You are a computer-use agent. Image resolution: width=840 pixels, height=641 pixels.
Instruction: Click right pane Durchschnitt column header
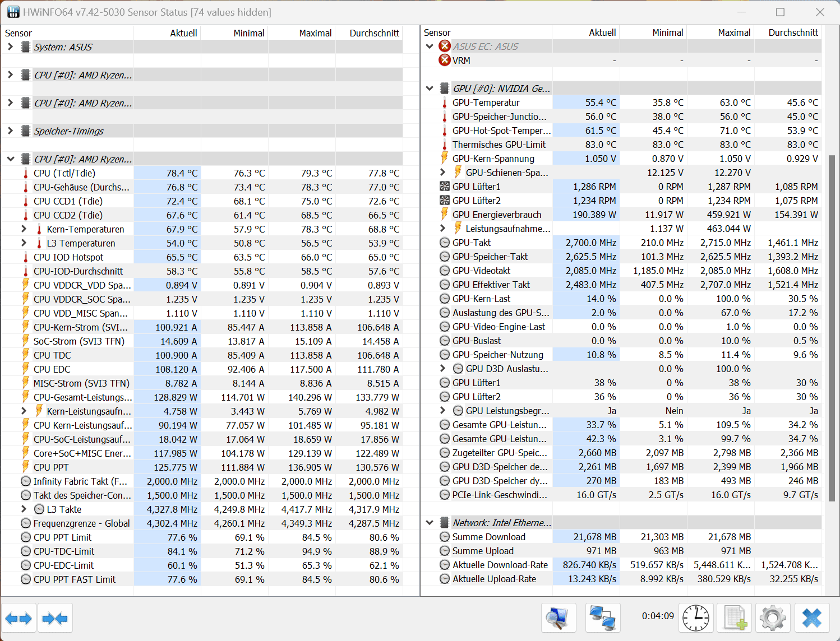788,32
